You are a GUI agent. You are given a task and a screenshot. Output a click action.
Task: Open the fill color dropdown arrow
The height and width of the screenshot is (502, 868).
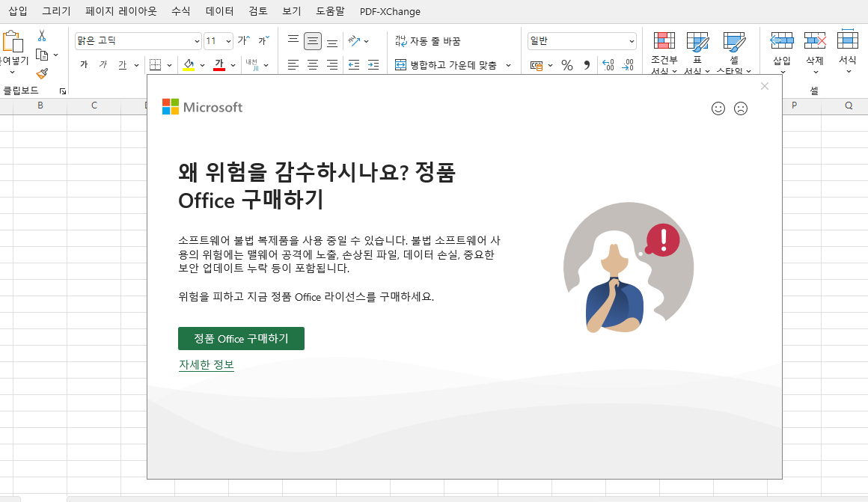click(203, 65)
